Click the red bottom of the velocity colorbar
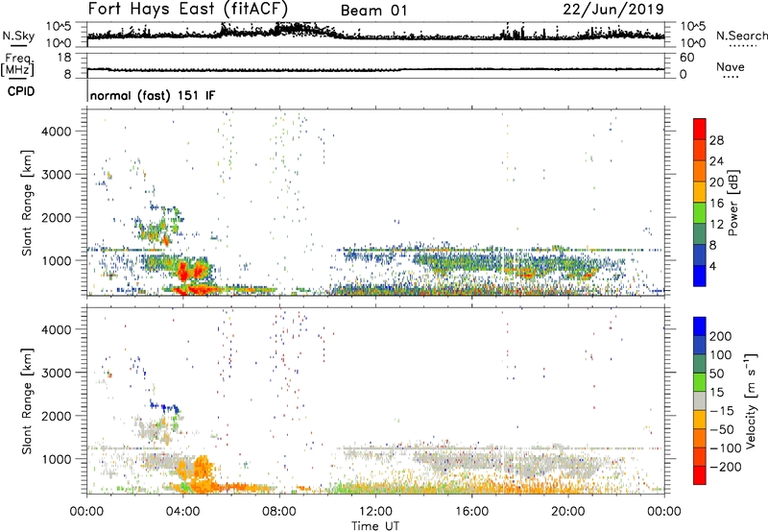The height and width of the screenshot is (532, 768). coord(700,475)
